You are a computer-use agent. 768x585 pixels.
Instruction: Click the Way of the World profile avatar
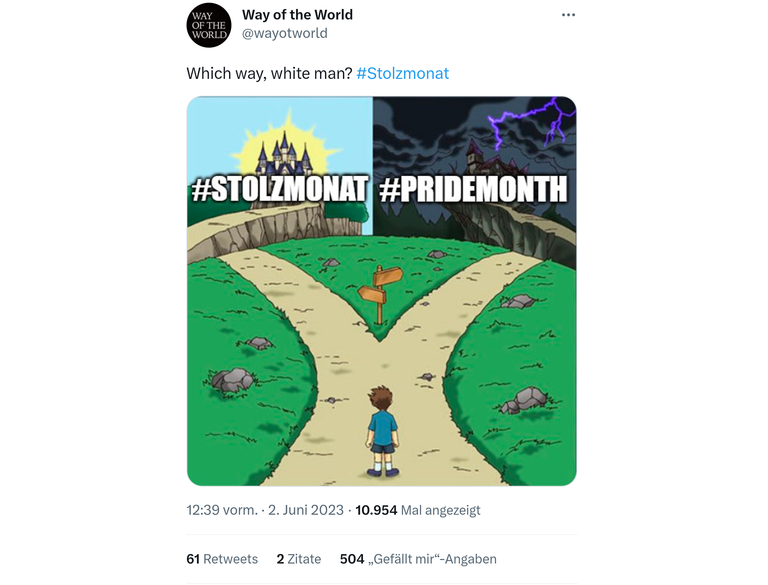[208, 25]
